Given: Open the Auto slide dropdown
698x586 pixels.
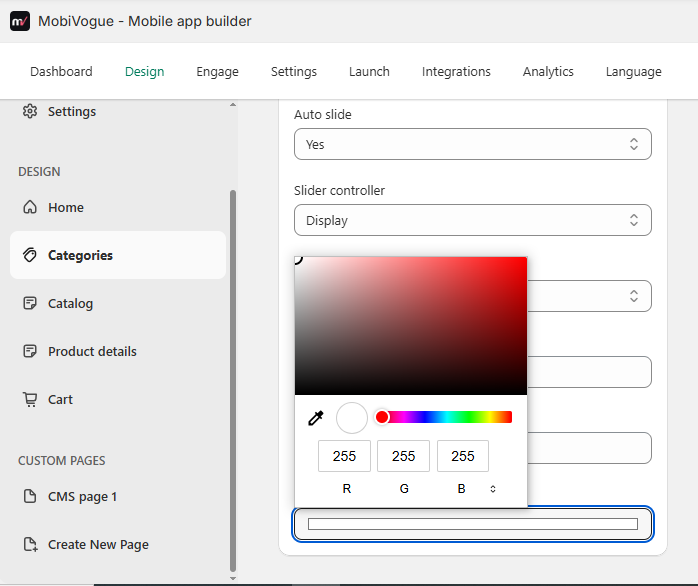Looking at the screenshot, I should [x=473, y=144].
